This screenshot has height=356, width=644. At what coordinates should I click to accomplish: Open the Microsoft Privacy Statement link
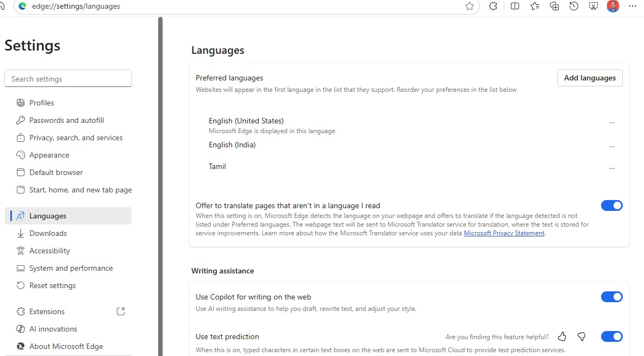[504, 233]
